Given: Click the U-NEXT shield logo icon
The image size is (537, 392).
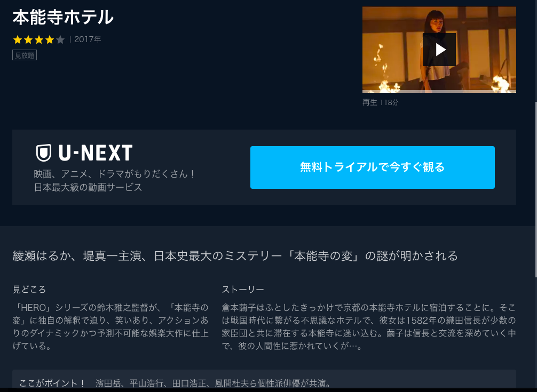Looking at the screenshot, I should (x=43, y=153).
